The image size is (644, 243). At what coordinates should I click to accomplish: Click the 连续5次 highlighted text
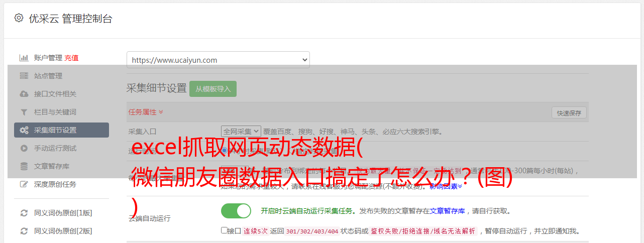pos(256,231)
